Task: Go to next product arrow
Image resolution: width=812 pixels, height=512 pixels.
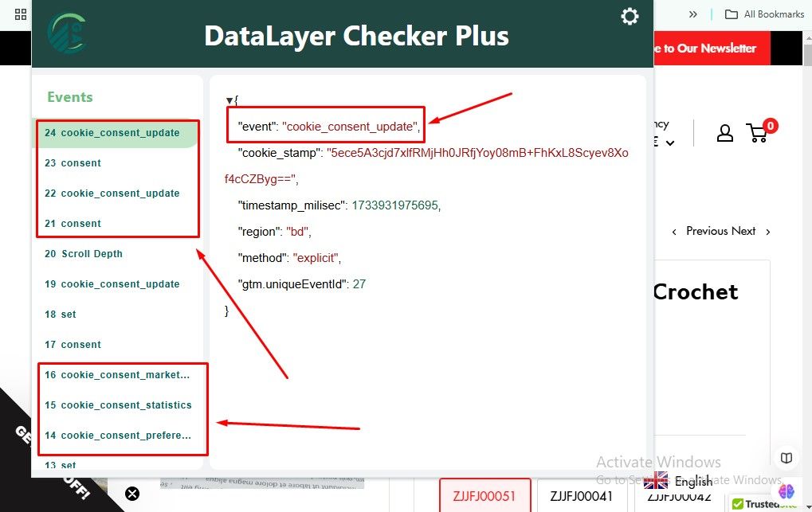Action: pos(768,232)
